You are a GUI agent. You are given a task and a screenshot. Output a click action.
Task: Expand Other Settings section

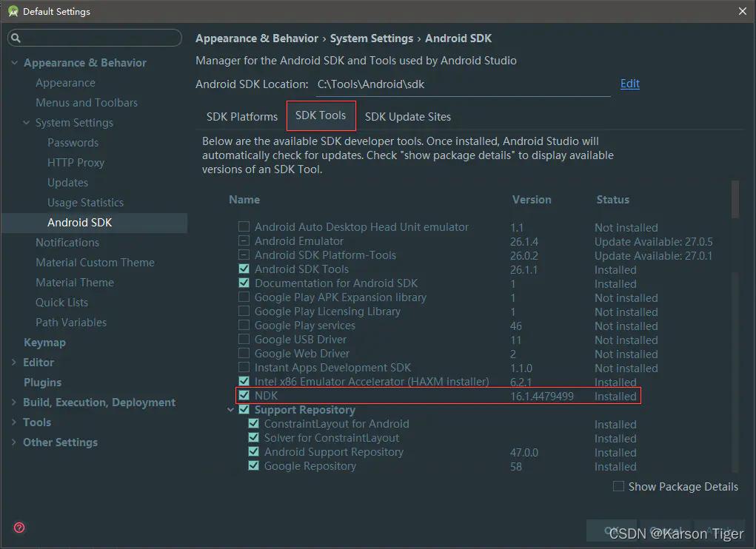pyautogui.click(x=14, y=442)
